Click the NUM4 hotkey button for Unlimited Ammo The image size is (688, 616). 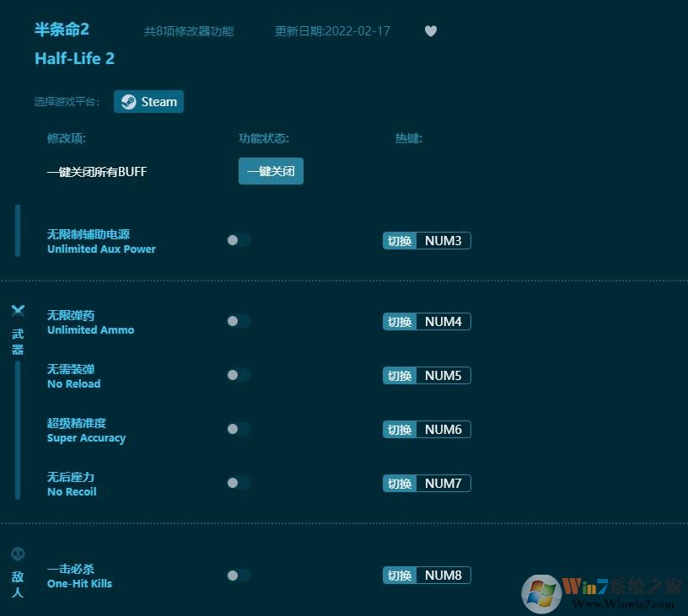[426, 321]
